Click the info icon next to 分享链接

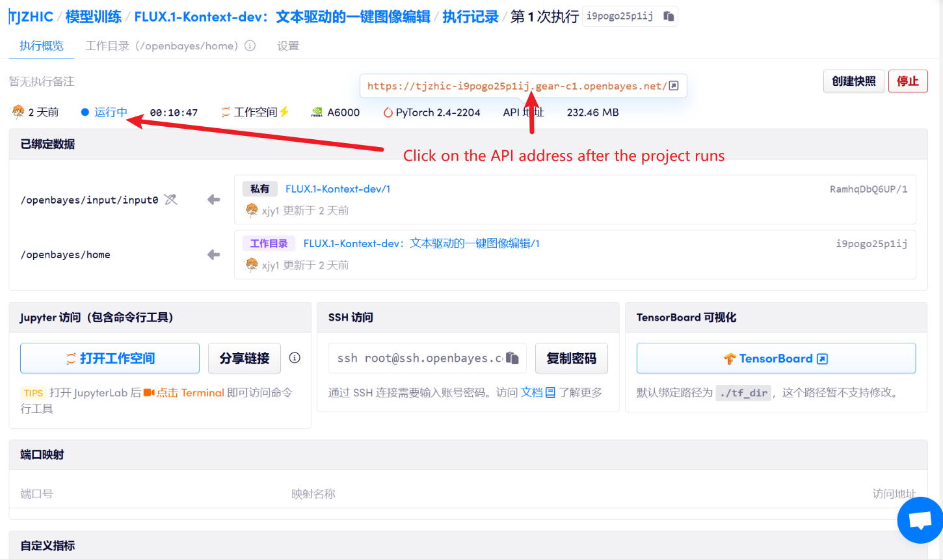(x=295, y=358)
